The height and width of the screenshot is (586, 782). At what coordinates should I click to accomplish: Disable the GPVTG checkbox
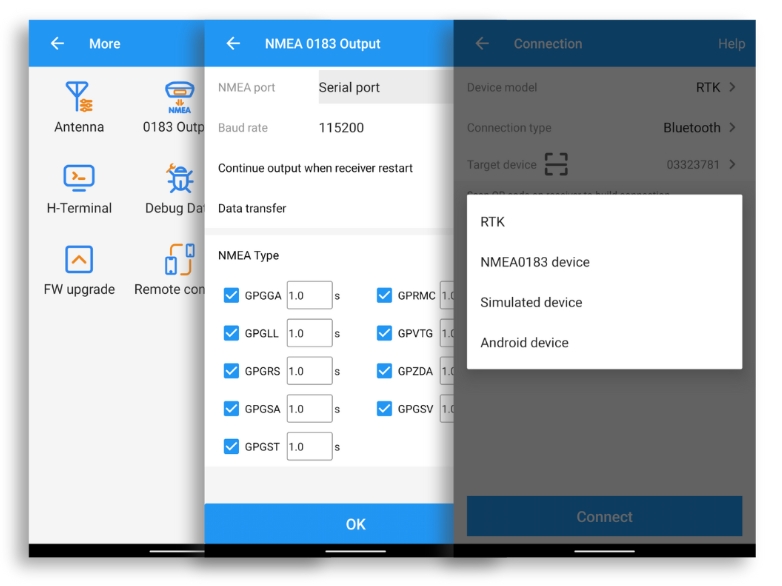click(384, 333)
